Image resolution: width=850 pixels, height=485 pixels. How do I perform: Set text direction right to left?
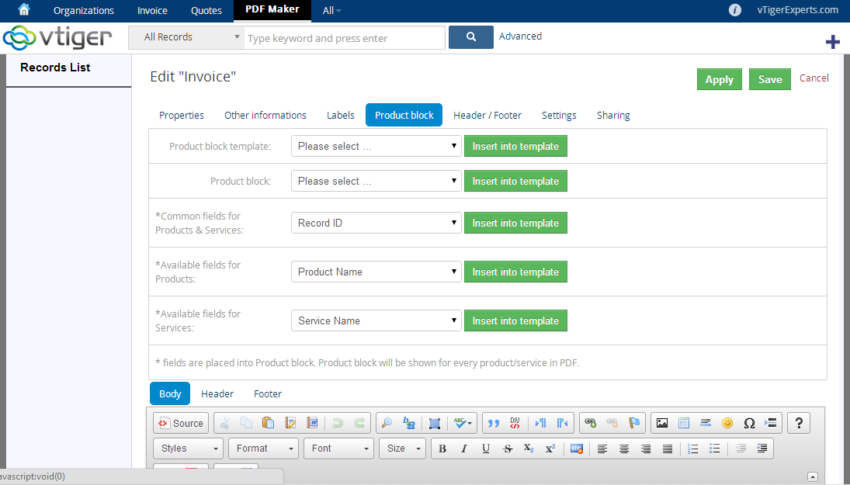562,423
